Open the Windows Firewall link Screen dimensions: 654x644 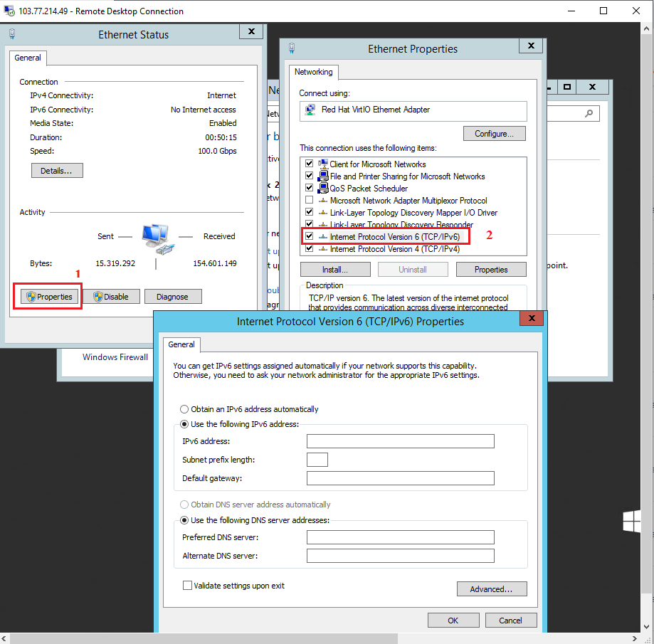115,357
